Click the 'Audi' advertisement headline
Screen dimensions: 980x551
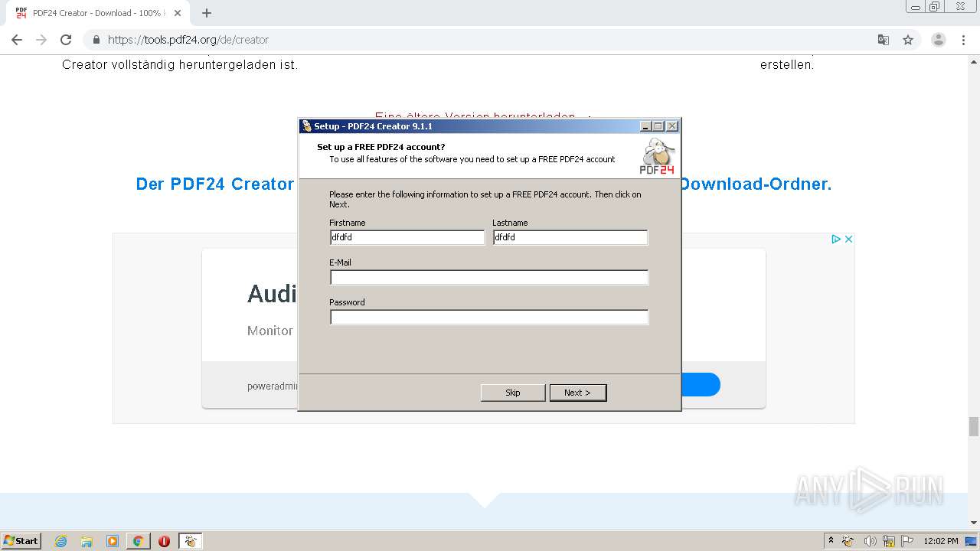272,294
